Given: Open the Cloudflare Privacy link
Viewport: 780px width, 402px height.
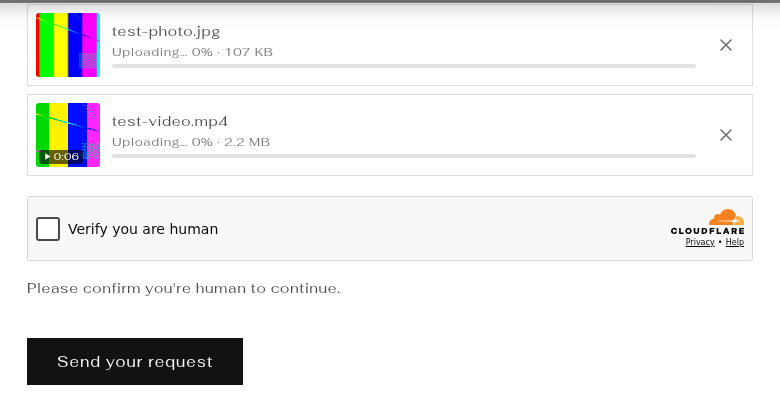Looking at the screenshot, I should (x=700, y=242).
